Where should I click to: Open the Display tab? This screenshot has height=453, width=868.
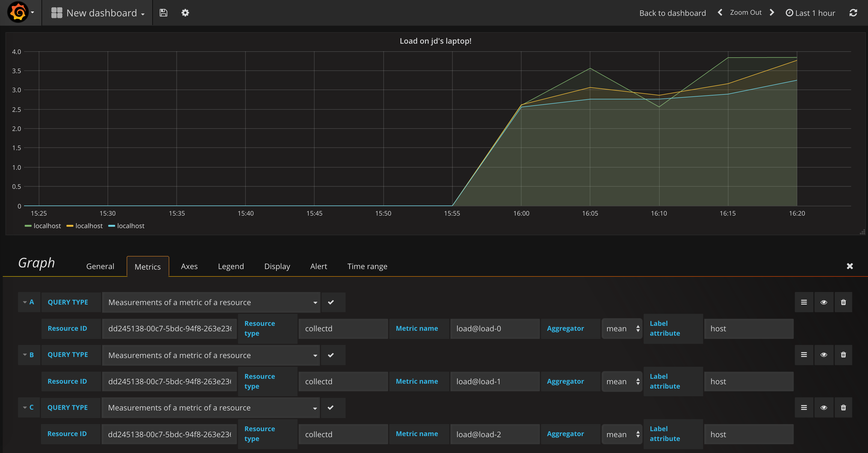click(x=277, y=266)
